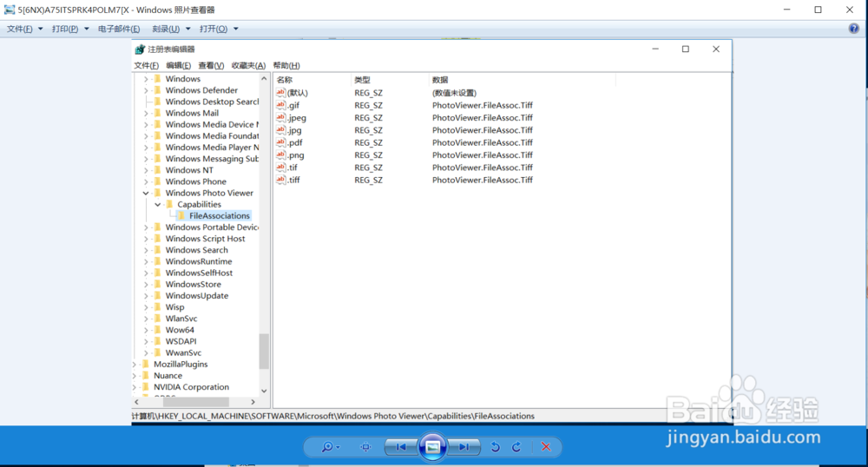Viewport: 868px width, 467px height.
Task: Rotate the photo counterclockwise
Action: pyautogui.click(x=495, y=447)
